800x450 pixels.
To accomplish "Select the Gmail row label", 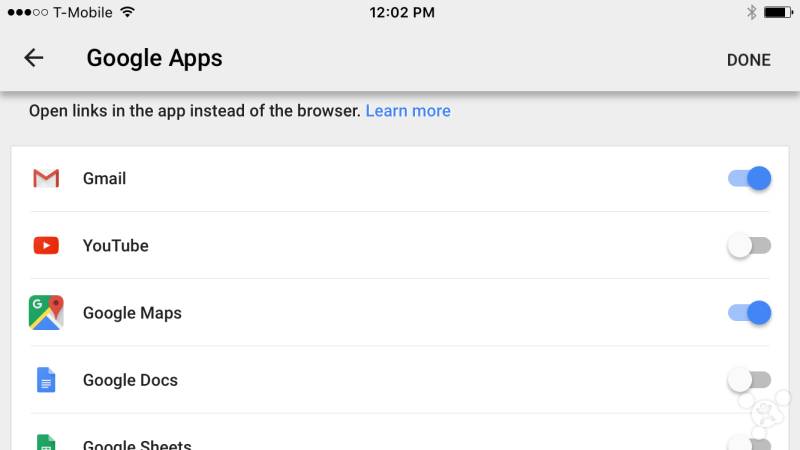I will click(104, 179).
